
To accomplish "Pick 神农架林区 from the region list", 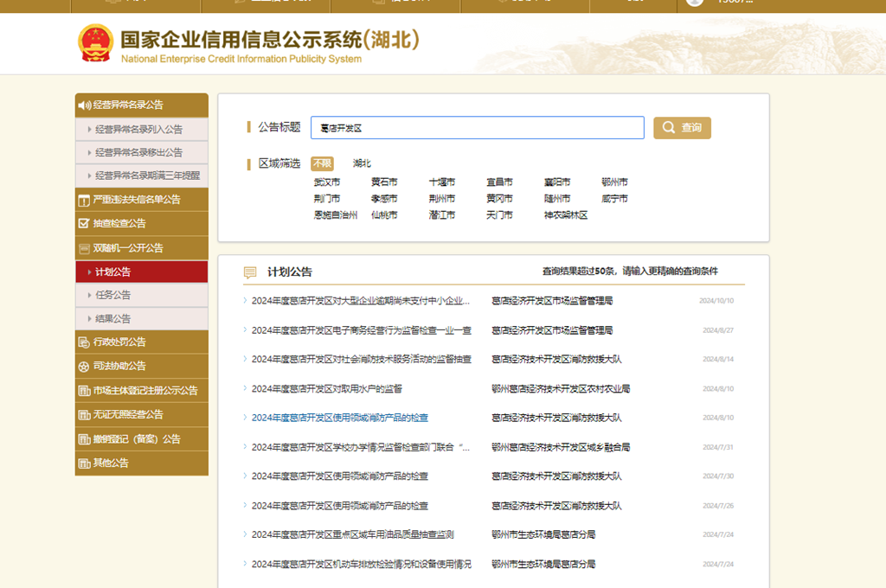I will [x=566, y=214].
